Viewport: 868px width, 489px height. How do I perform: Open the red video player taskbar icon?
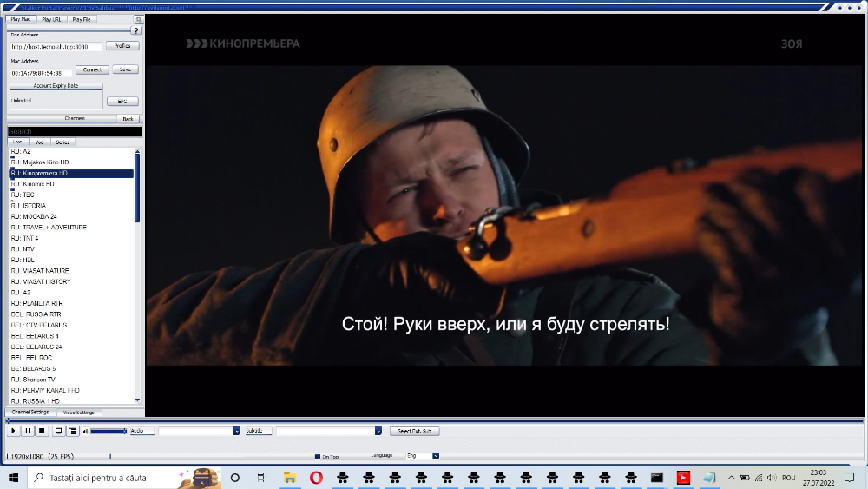[683, 478]
